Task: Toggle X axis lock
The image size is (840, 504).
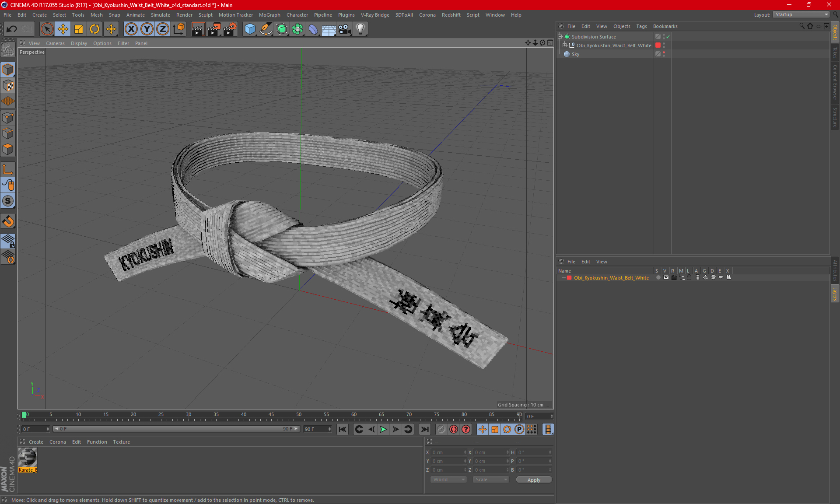Action: point(131,29)
